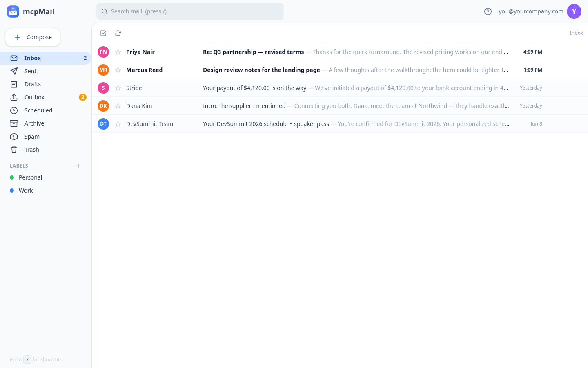Screen dimensions: 588x368
Task: Open the account avatar Y
Action: [574, 11]
